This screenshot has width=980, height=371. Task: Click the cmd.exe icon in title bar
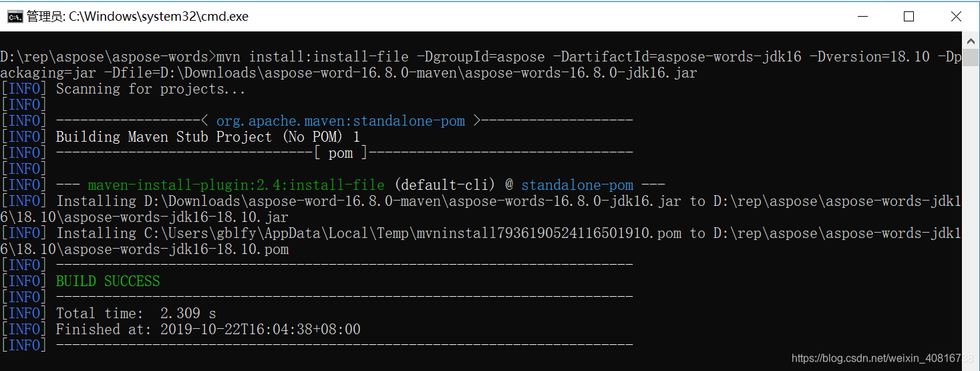pos(15,17)
